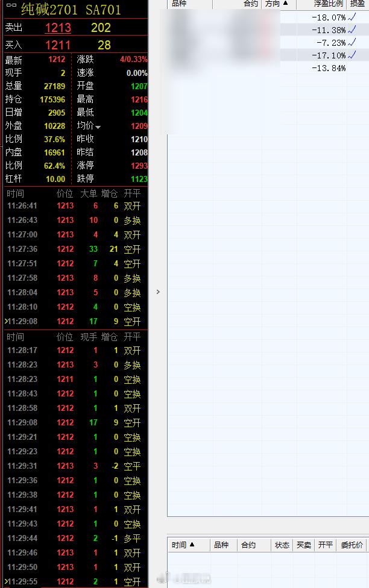Click the 损盈 column header
The image size is (369, 588).
coord(358,4)
